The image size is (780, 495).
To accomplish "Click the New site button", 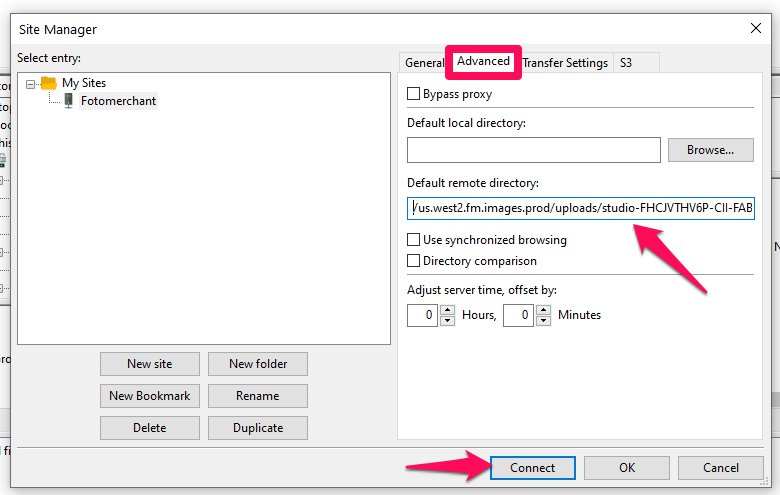I will [150, 364].
